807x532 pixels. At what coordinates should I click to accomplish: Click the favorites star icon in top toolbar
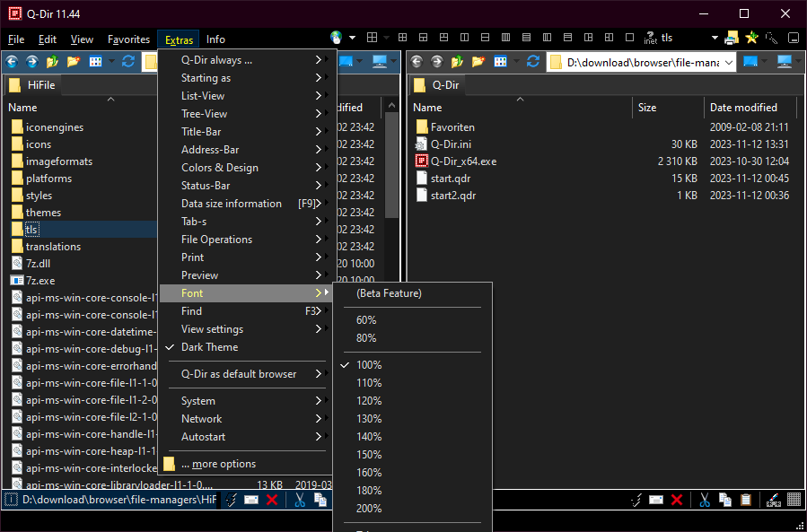(x=751, y=38)
